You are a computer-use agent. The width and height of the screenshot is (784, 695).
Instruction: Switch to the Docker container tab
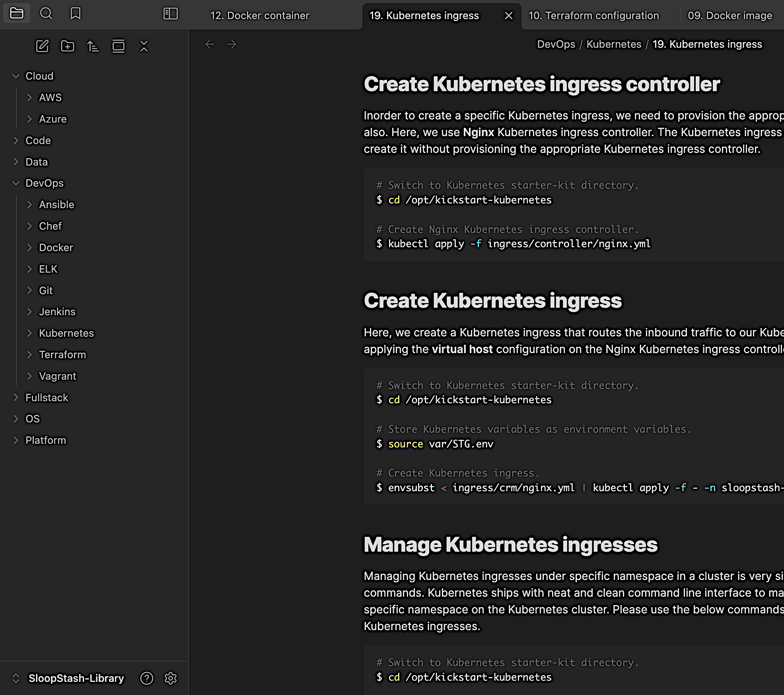(x=260, y=16)
